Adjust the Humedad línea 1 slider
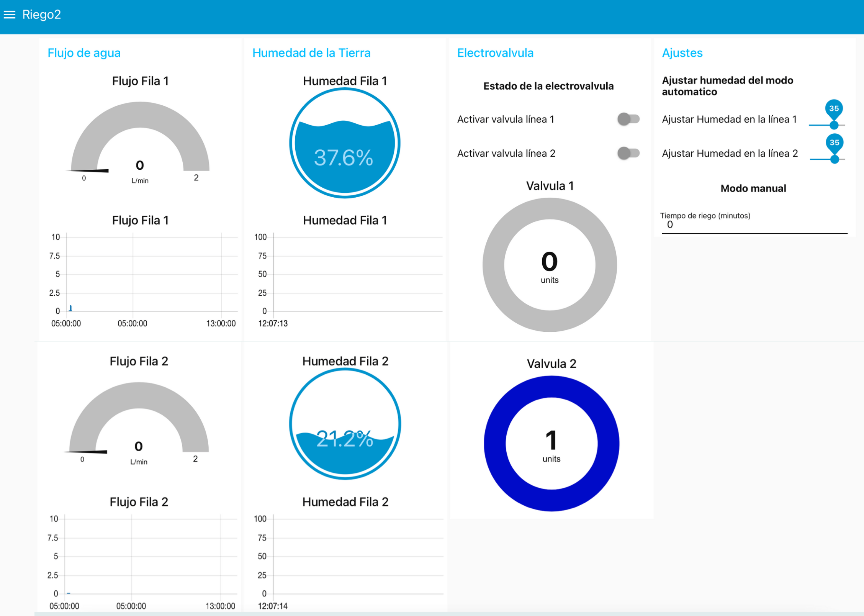Screen dimensions: 864x616 pyautogui.click(x=834, y=125)
